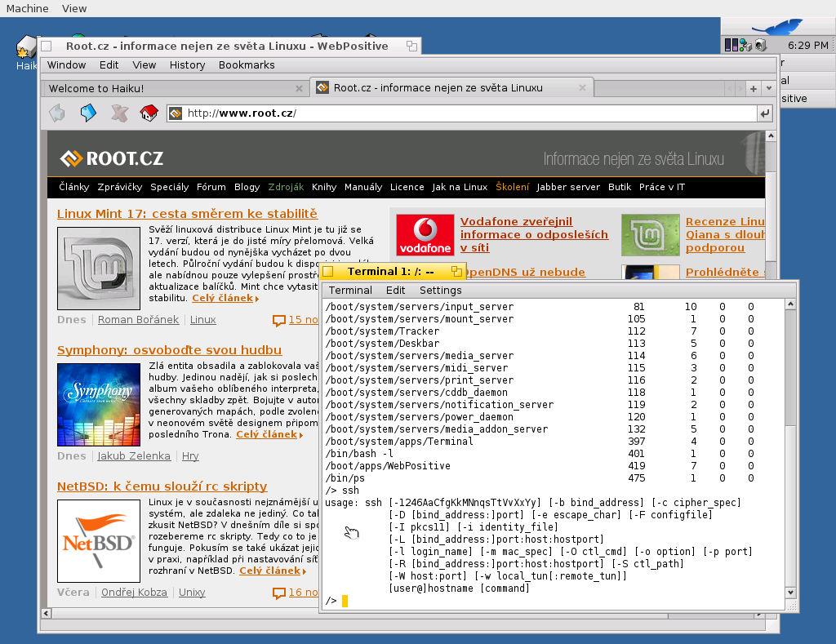836x644 pixels.
Task: Open the Machine menu
Action: pos(27,8)
